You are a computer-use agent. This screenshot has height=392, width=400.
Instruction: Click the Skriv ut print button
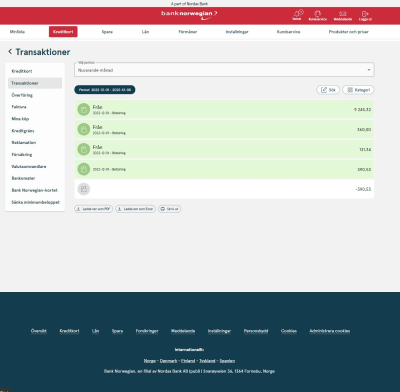170,209
